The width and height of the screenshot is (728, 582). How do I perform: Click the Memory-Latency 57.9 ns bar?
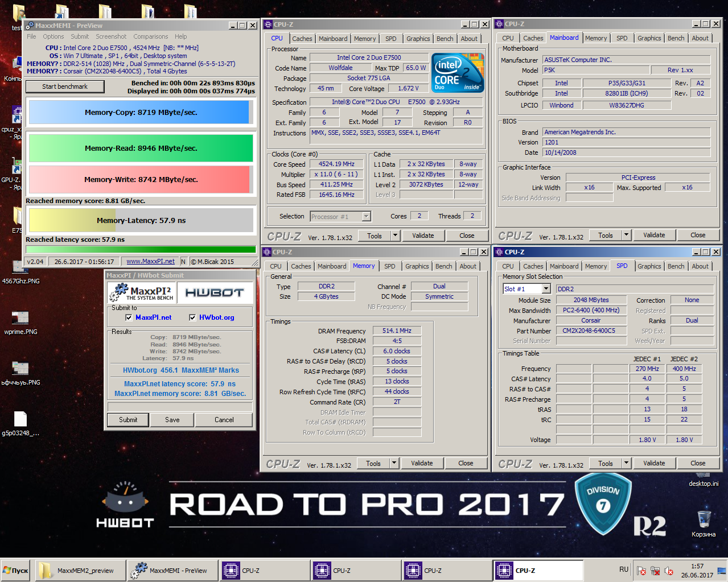coord(141,220)
